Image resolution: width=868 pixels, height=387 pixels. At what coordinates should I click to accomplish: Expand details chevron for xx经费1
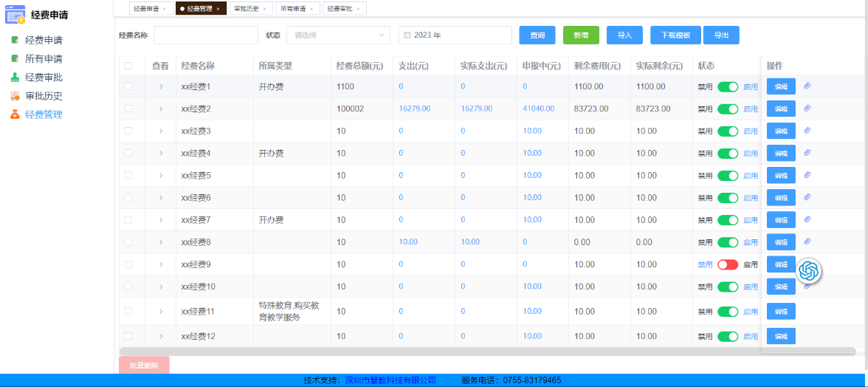click(x=161, y=86)
